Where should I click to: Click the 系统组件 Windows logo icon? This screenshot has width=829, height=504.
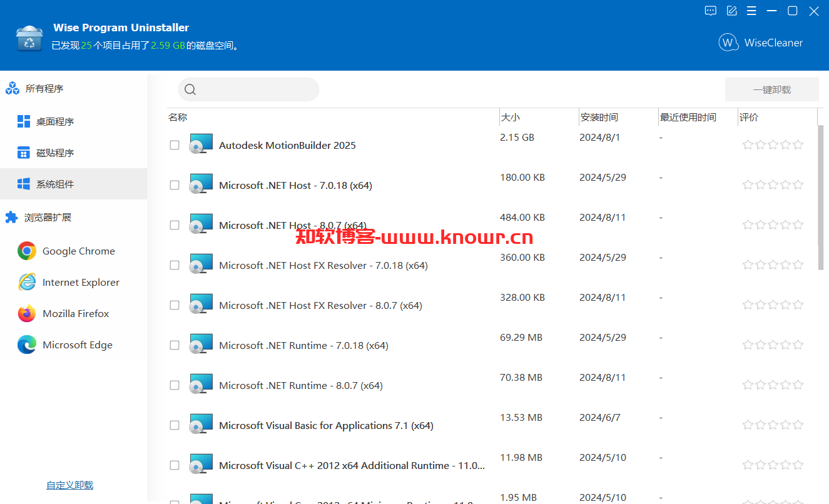(24, 184)
